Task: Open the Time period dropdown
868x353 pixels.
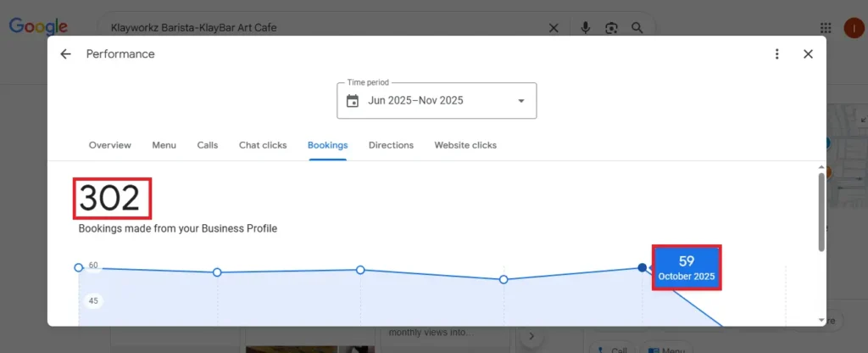Action: click(437, 100)
